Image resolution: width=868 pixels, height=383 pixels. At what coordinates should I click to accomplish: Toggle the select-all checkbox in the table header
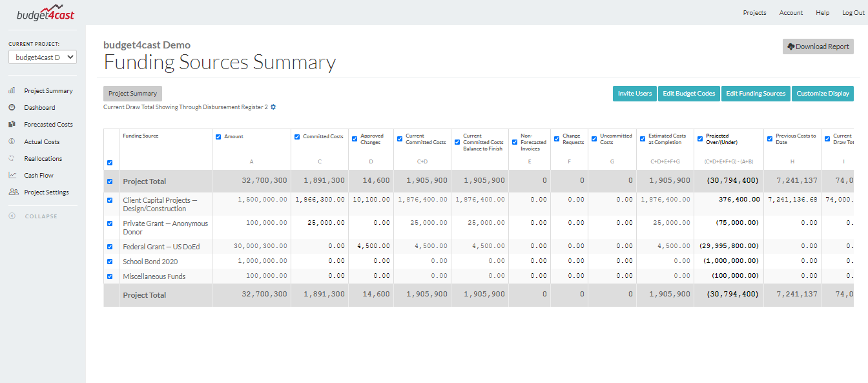(109, 163)
